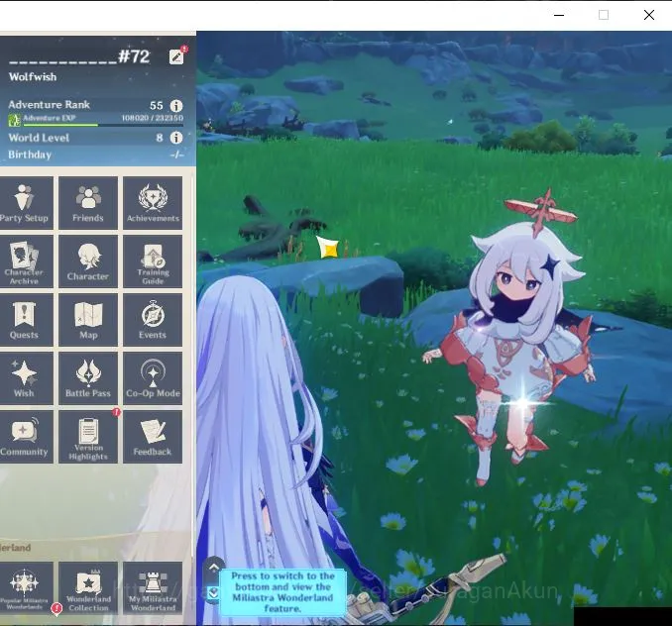
Task: Close the game window
Action: point(649,15)
